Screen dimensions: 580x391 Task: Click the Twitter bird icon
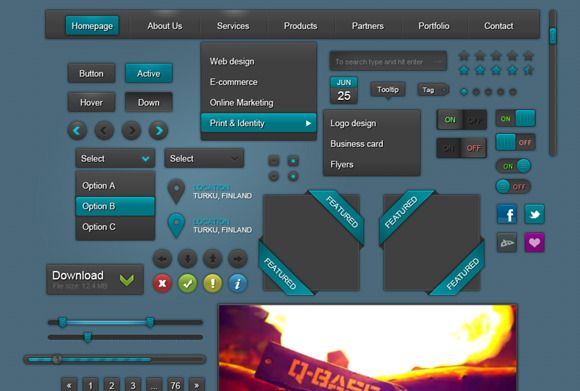coord(534,214)
